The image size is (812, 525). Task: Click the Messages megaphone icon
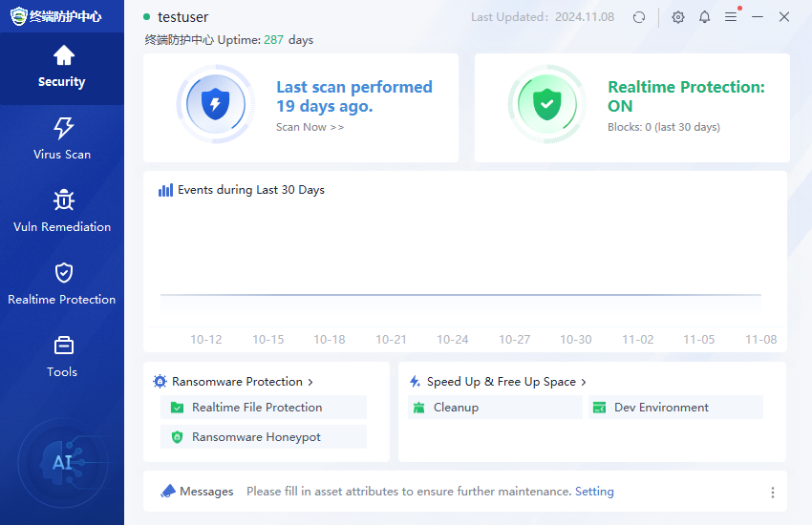click(x=168, y=492)
